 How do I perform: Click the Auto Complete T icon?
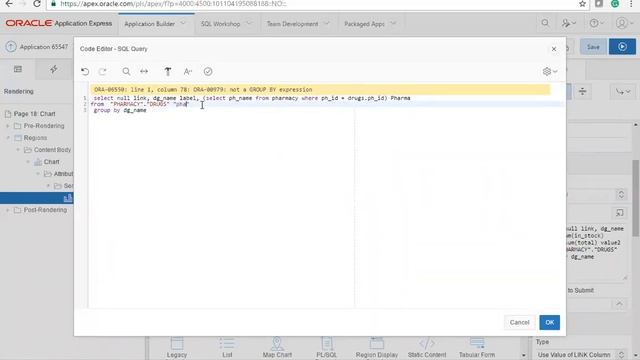pyautogui.click(x=167, y=71)
